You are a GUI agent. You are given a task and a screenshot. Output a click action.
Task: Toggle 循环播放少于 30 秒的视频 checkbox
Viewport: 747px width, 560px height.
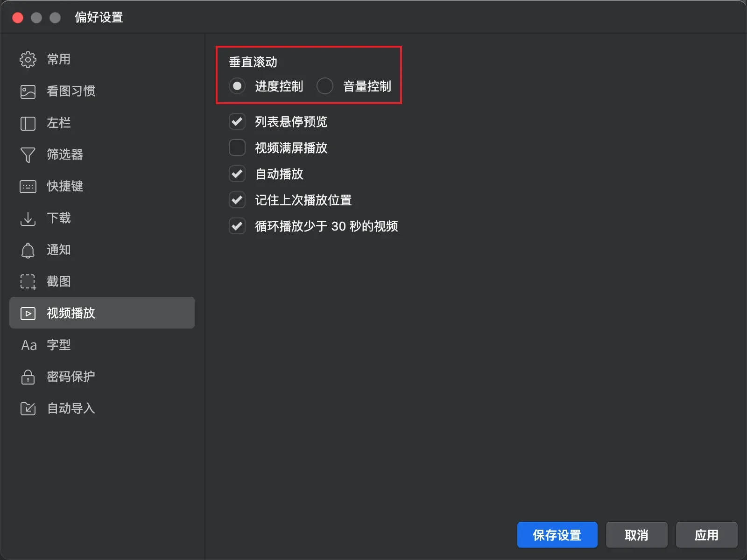(237, 226)
